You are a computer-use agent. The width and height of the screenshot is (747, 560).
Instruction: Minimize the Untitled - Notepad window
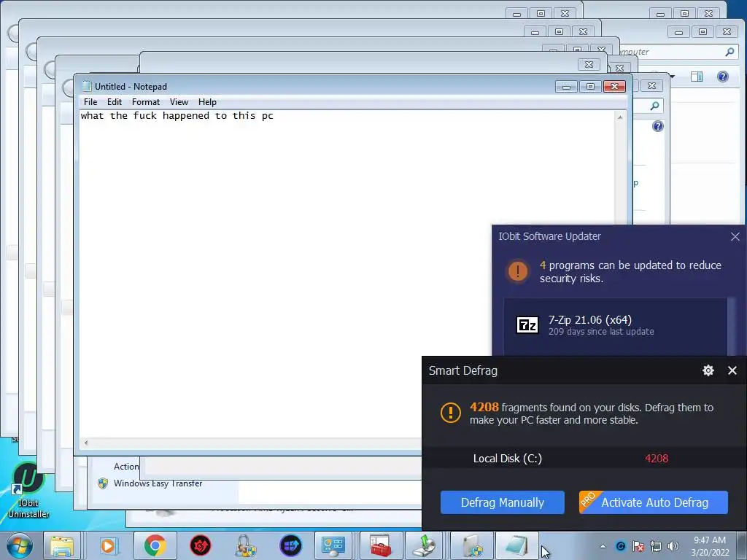tap(566, 87)
